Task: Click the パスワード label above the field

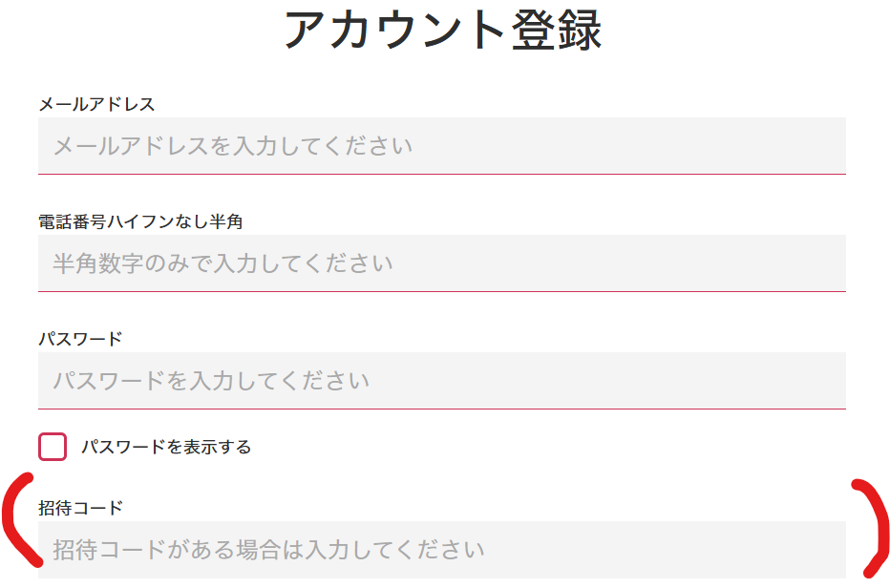Action: [80, 339]
